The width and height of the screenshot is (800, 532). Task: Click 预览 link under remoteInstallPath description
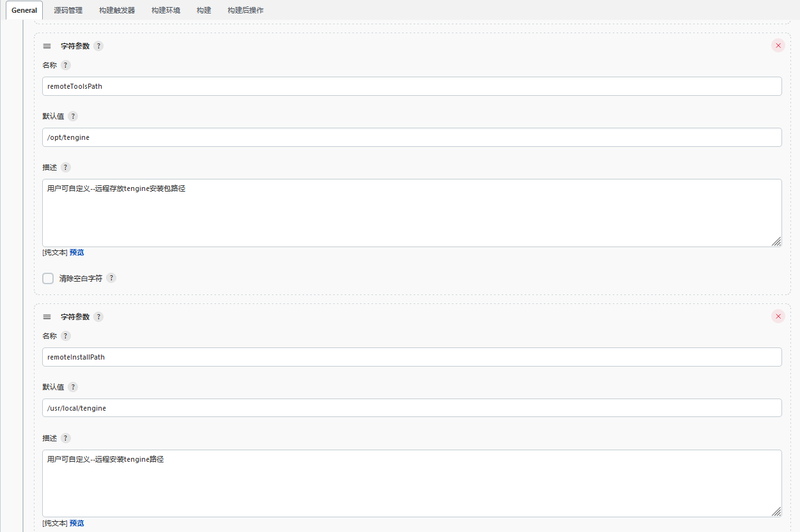[77, 523]
